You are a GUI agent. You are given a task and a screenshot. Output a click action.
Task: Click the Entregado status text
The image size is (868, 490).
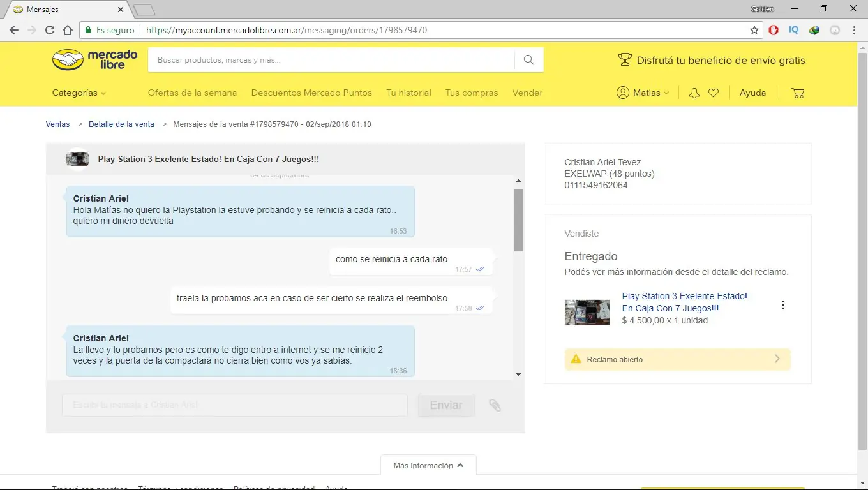(591, 256)
